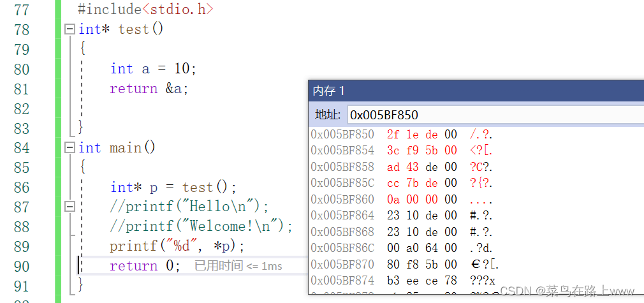Click the memory bytes 'ad 43 de 00'
Screen dimensions: 644x303
tap(422, 166)
